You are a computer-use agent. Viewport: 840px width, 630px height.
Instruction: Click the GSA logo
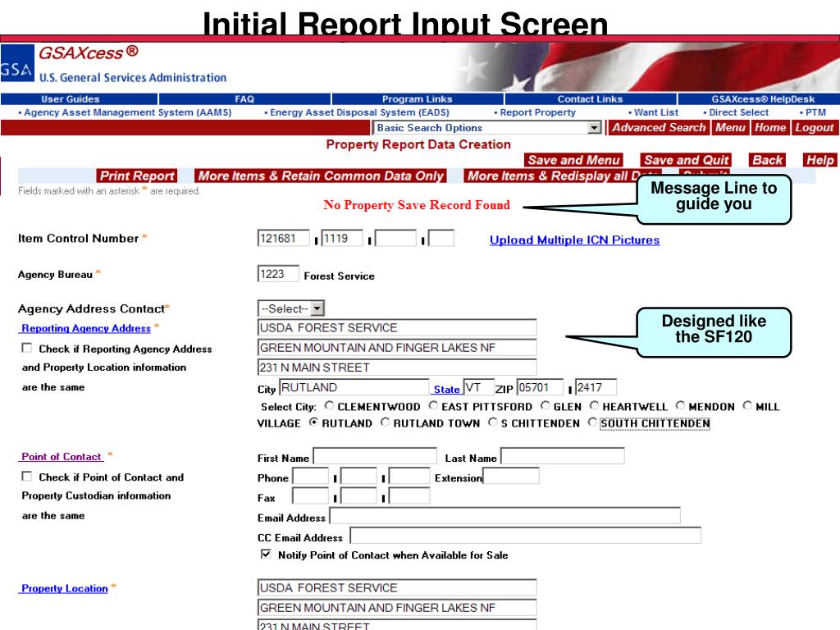[17, 63]
